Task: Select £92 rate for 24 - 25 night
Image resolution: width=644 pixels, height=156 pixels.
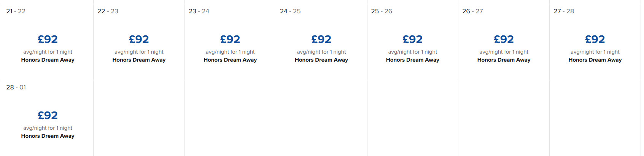Action: pyautogui.click(x=321, y=39)
